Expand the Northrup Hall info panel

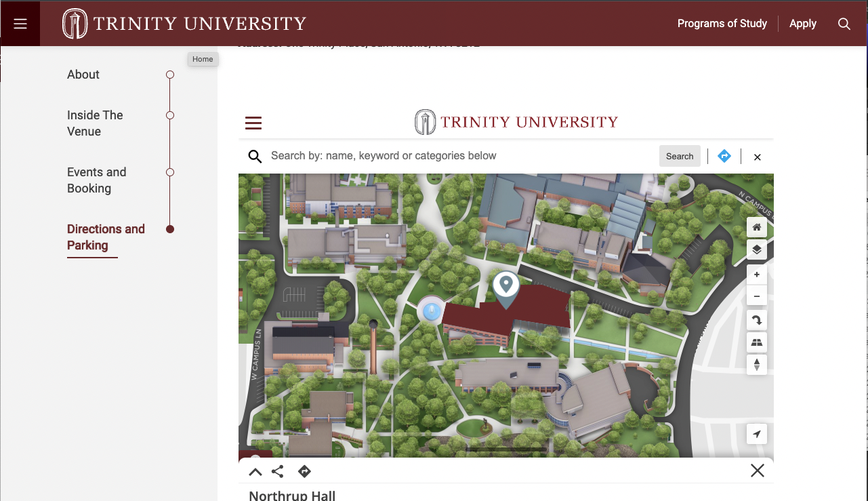(x=255, y=472)
